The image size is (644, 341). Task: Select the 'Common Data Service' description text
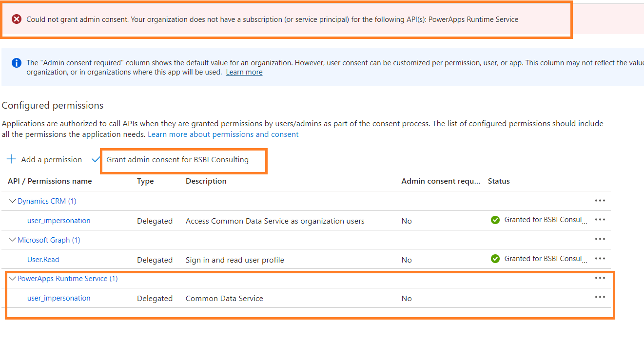click(x=224, y=299)
